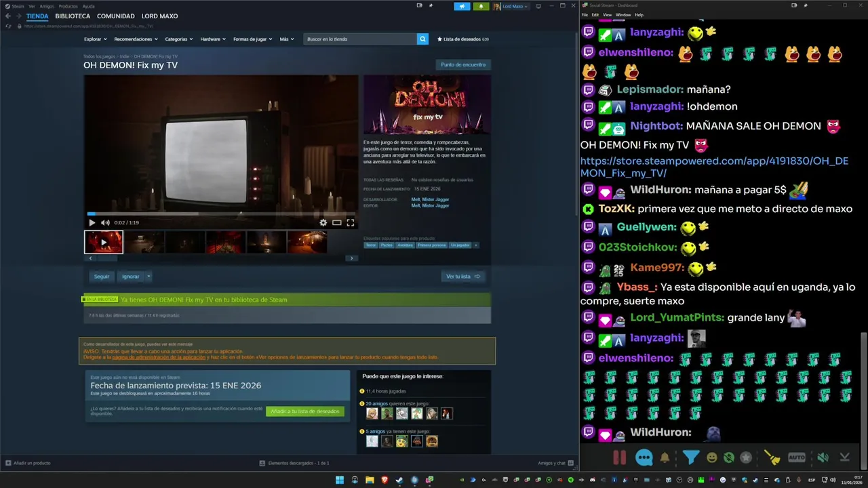Click Ver tu lista button
The image size is (868, 488).
click(463, 277)
